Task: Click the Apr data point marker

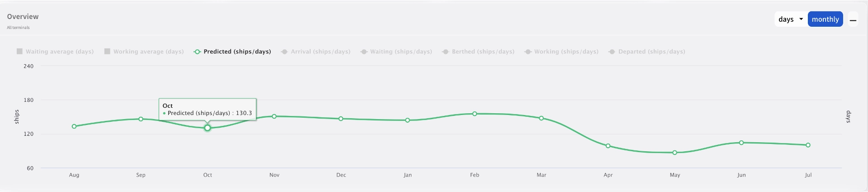Action: click(x=608, y=146)
